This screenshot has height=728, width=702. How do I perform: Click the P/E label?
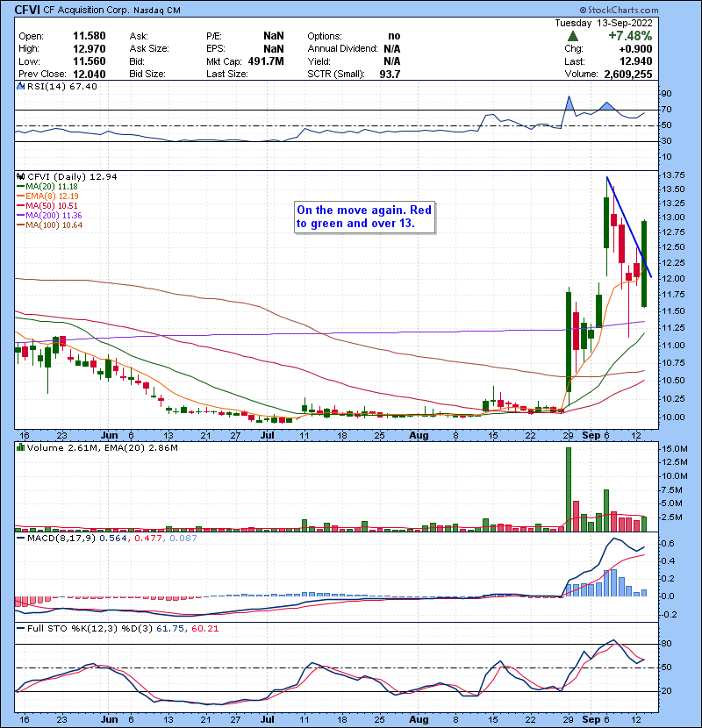[x=214, y=36]
